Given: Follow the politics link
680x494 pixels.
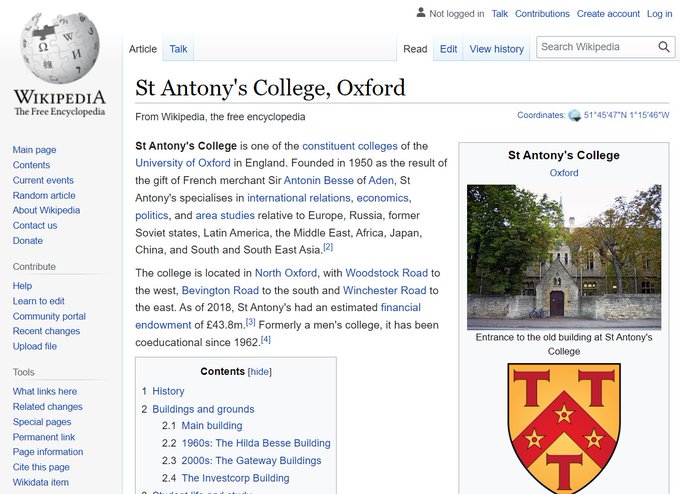Looking at the screenshot, I should pos(151,216).
